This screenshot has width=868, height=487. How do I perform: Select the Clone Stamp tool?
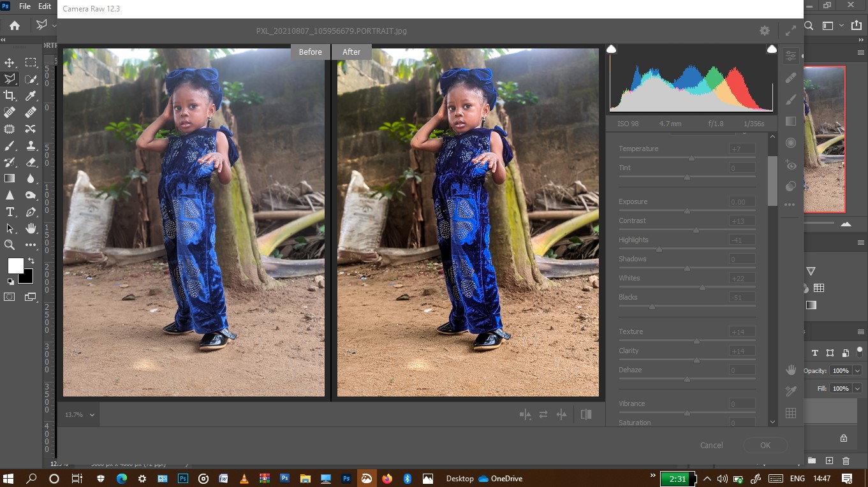(x=31, y=145)
